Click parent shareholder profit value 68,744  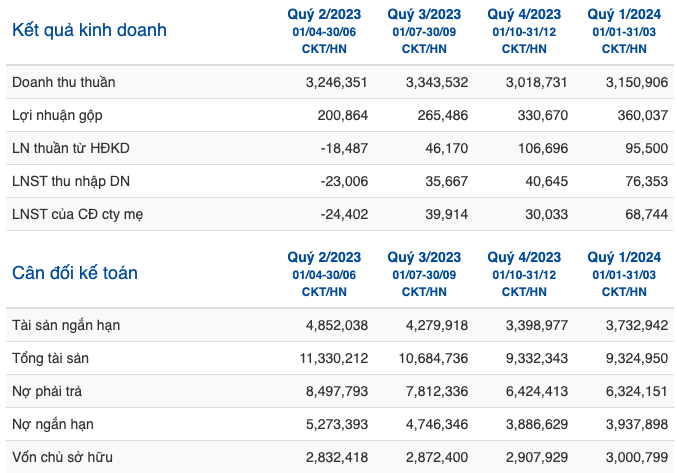[647, 214]
